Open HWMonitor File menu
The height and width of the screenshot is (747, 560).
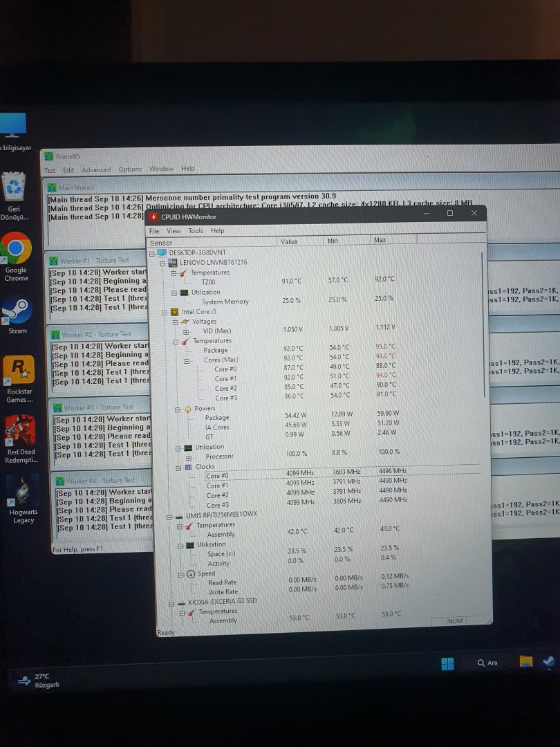point(154,231)
